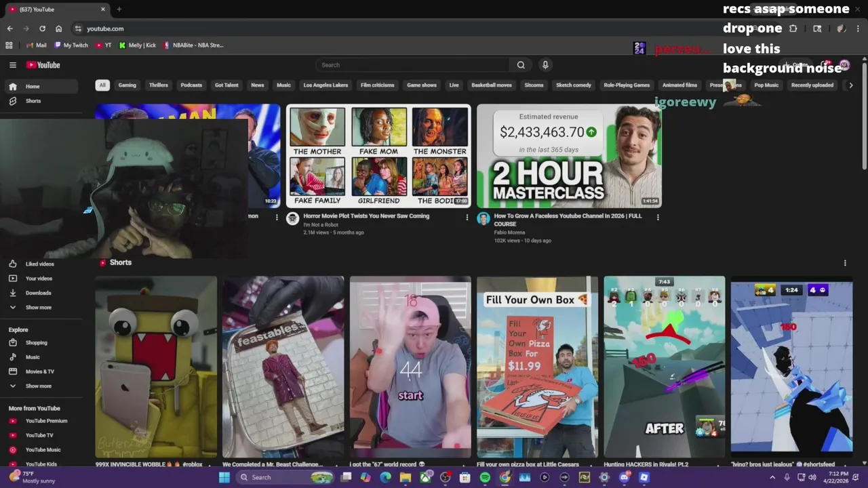Open Fill Your Own Box pizza short
The height and width of the screenshot is (488, 868).
point(537,367)
